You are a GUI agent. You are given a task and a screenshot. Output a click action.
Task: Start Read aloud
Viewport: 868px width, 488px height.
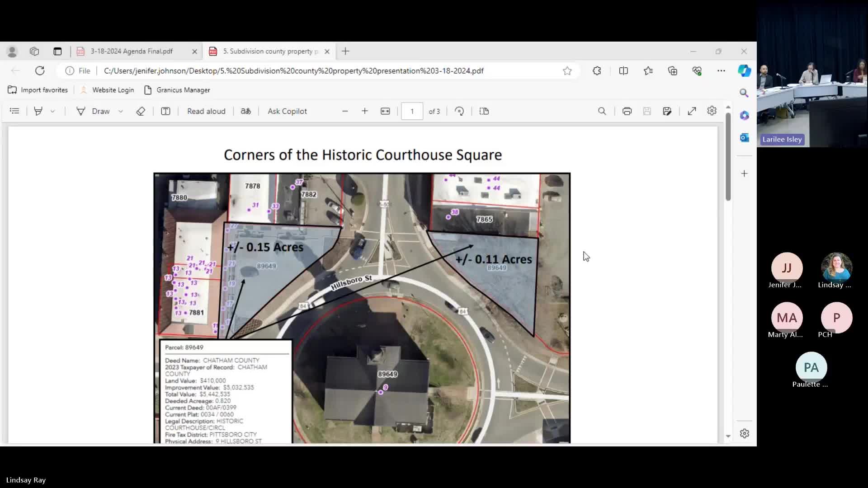point(206,111)
